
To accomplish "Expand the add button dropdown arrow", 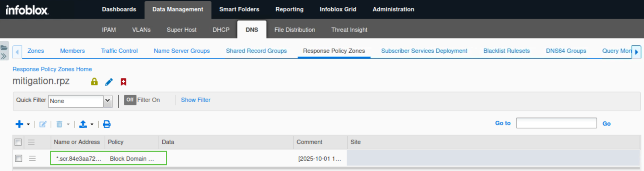I will (28, 124).
